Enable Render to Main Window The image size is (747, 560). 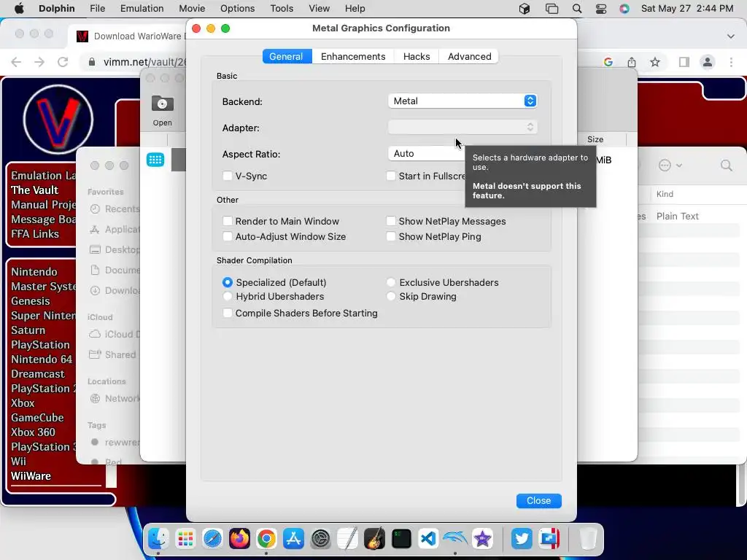(228, 221)
